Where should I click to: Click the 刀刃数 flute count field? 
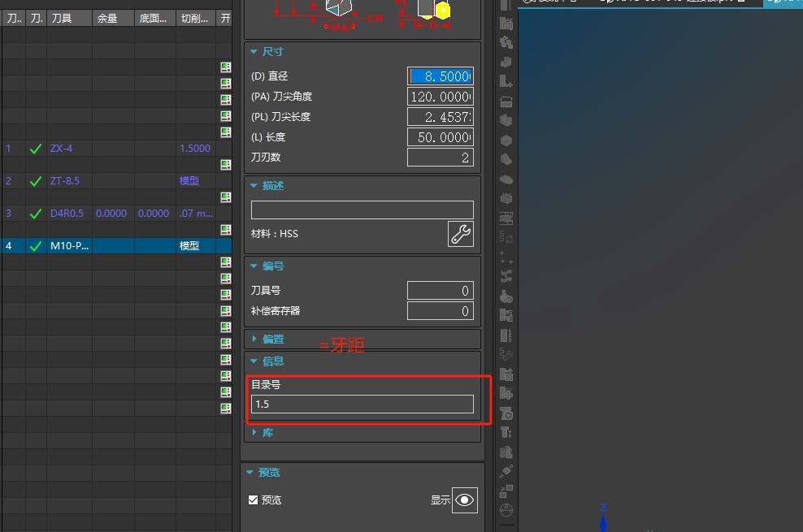441,158
